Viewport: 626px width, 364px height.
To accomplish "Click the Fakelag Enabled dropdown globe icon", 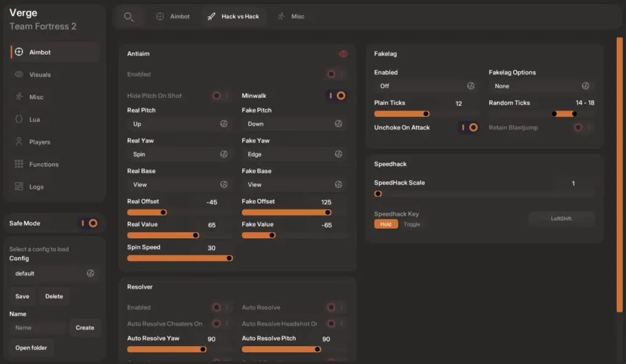I will [x=471, y=86].
